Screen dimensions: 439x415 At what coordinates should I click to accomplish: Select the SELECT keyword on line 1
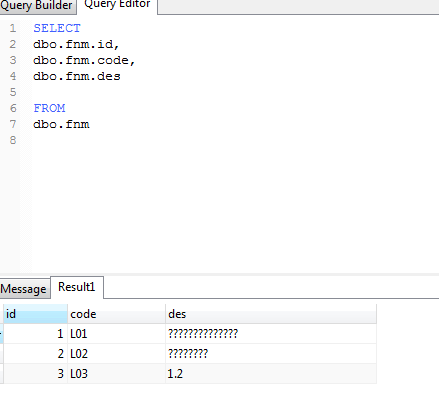[57, 28]
